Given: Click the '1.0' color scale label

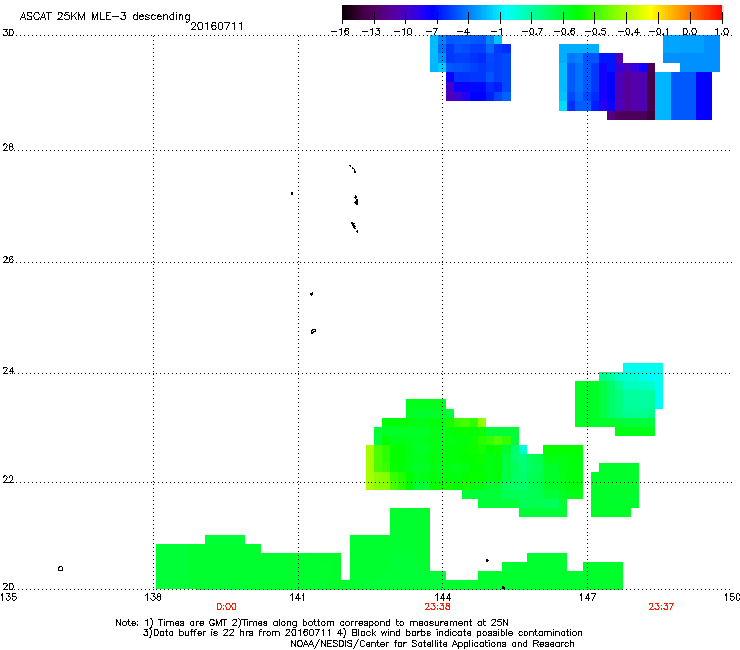Looking at the screenshot, I should tap(722, 32).
